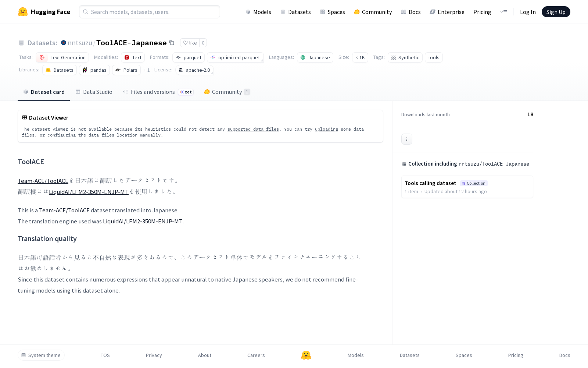The width and height of the screenshot is (588, 368).
Task: Open the System theme selector
Action: pyautogui.click(x=41, y=355)
